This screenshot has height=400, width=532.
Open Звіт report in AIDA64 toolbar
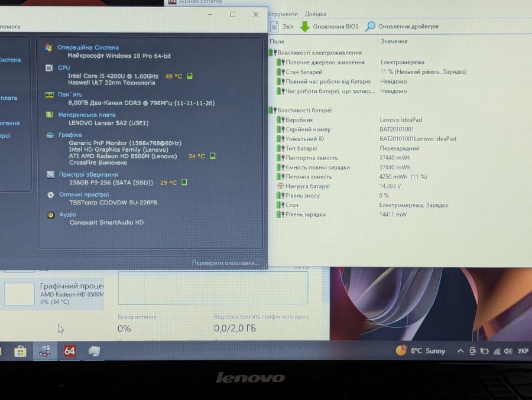(282, 27)
